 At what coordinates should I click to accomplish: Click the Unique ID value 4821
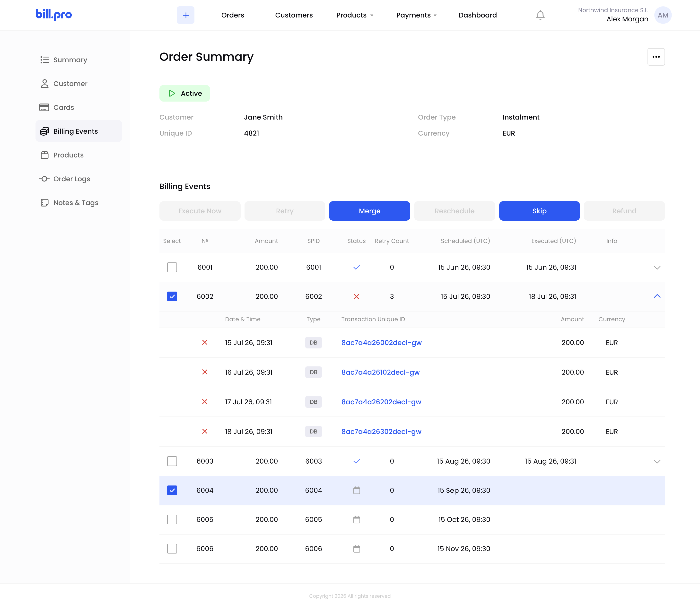(x=251, y=133)
